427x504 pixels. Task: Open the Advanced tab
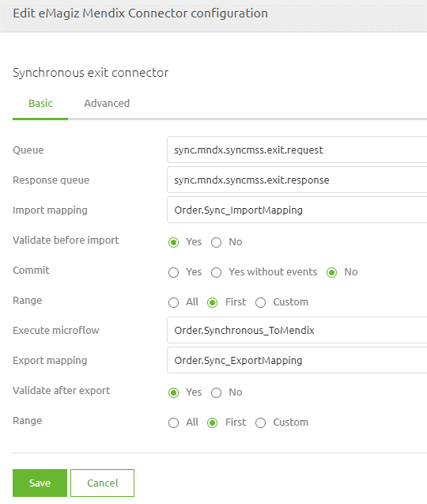[x=107, y=103]
